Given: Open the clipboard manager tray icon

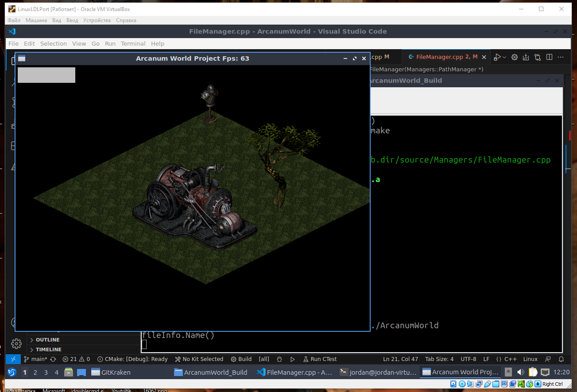Looking at the screenshot, I should coord(533,372).
